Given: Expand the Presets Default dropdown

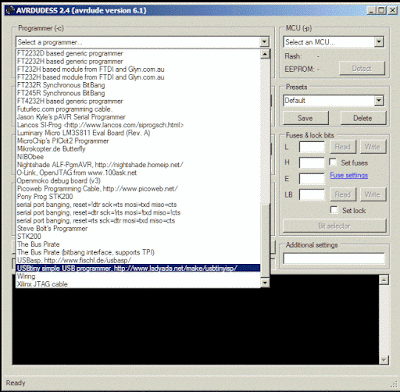Looking at the screenshot, I should [379, 100].
